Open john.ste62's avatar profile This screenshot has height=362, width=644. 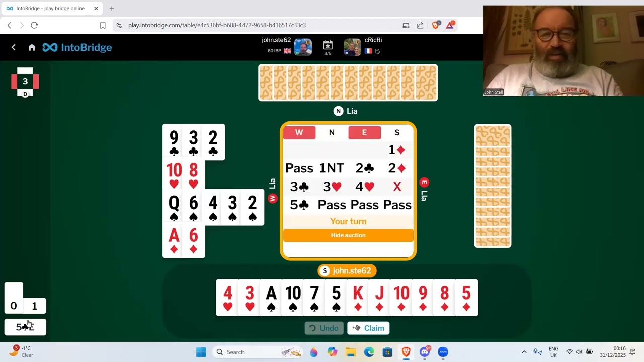pyautogui.click(x=303, y=47)
